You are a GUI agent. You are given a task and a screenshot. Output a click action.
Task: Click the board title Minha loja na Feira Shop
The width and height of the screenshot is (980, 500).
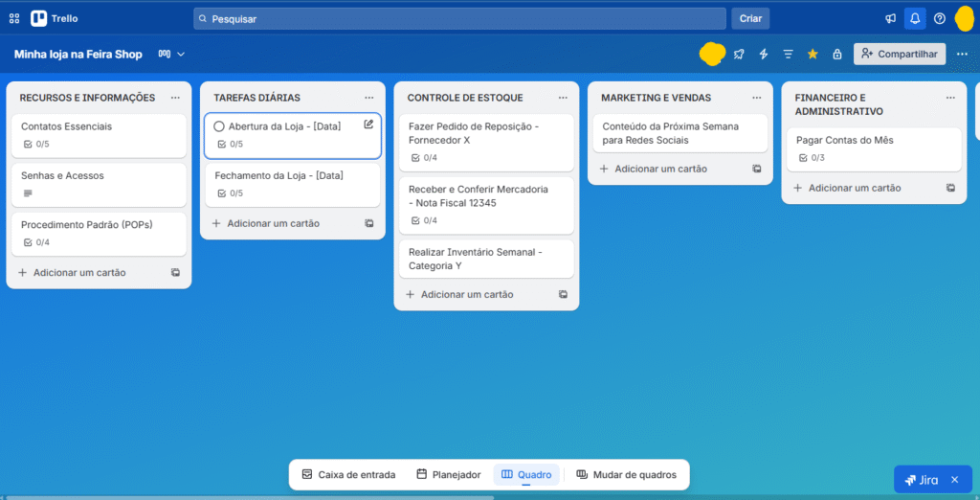click(x=78, y=55)
